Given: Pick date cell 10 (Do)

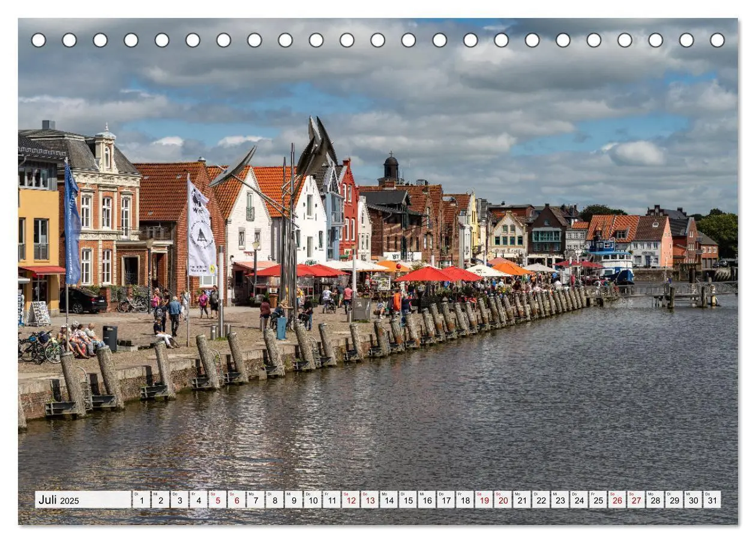Looking at the screenshot, I should click(312, 500).
